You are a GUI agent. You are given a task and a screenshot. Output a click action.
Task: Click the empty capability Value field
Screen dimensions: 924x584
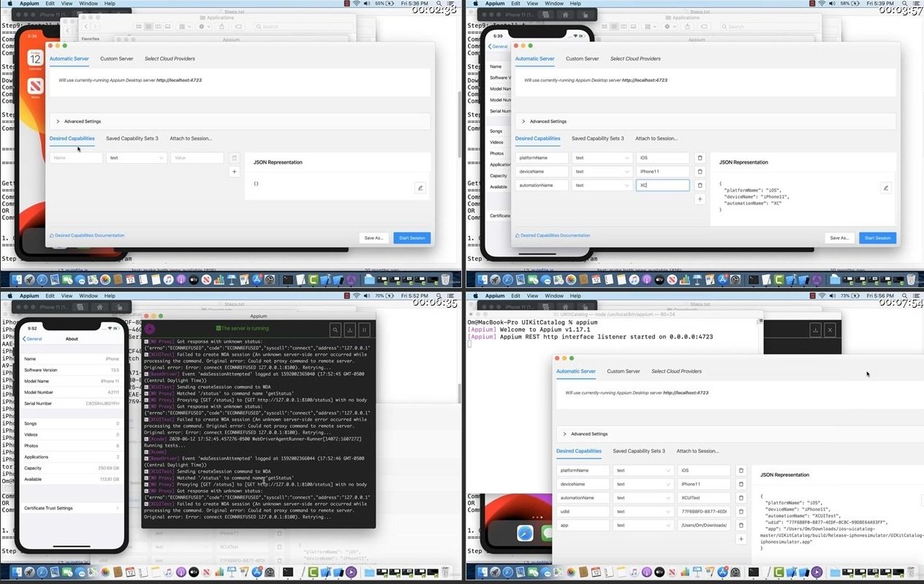(x=197, y=158)
